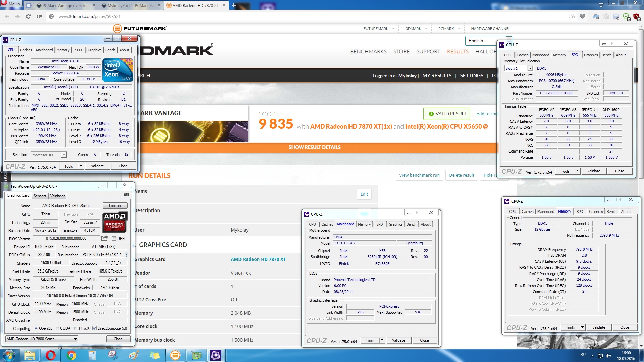Click Validate in the CPU window
644x362 pixels.
point(97,166)
